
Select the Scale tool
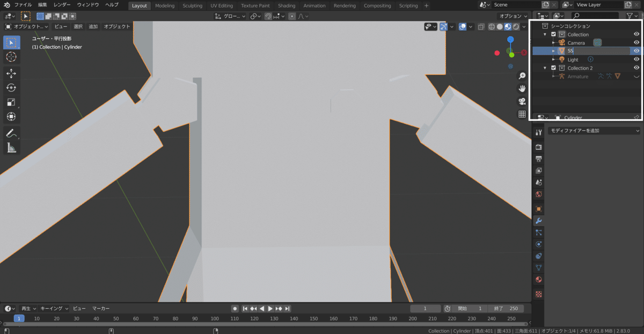tap(11, 102)
